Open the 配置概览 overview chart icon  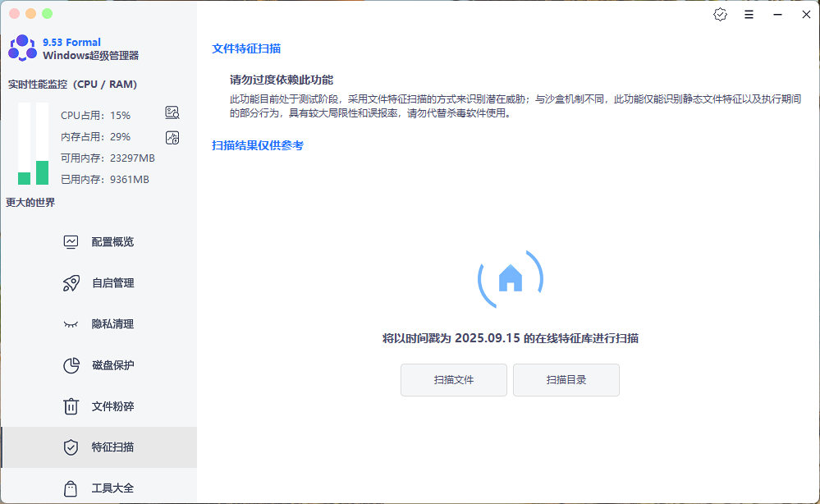coord(72,241)
